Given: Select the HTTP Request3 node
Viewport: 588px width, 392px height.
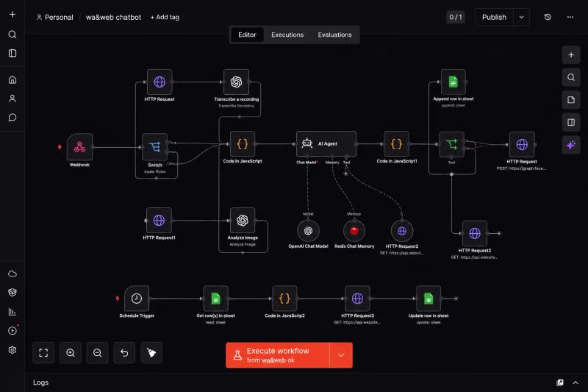Looking at the screenshot, I should coord(357,299).
